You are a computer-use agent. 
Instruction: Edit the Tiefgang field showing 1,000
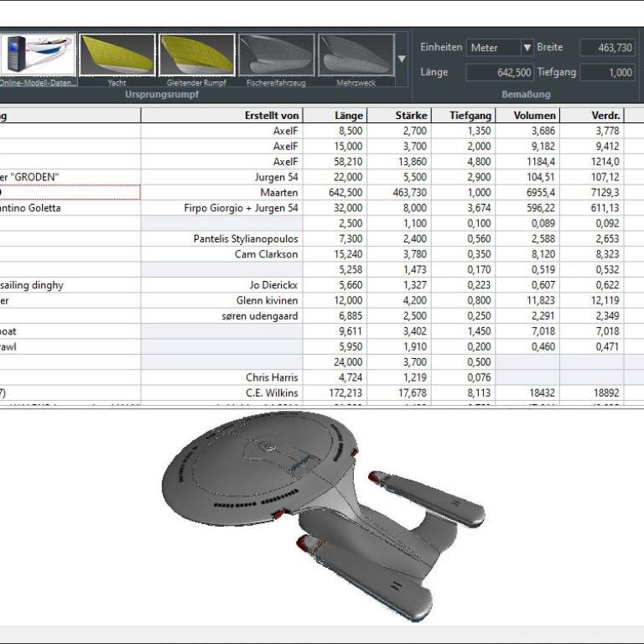coord(607,73)
